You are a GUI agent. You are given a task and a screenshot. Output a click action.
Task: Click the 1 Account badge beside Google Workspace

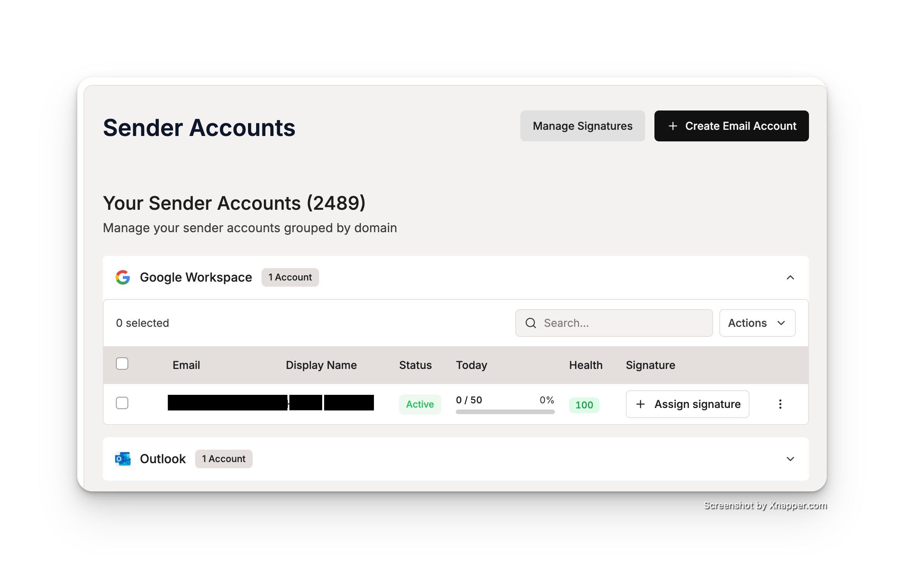click(290, 277)
